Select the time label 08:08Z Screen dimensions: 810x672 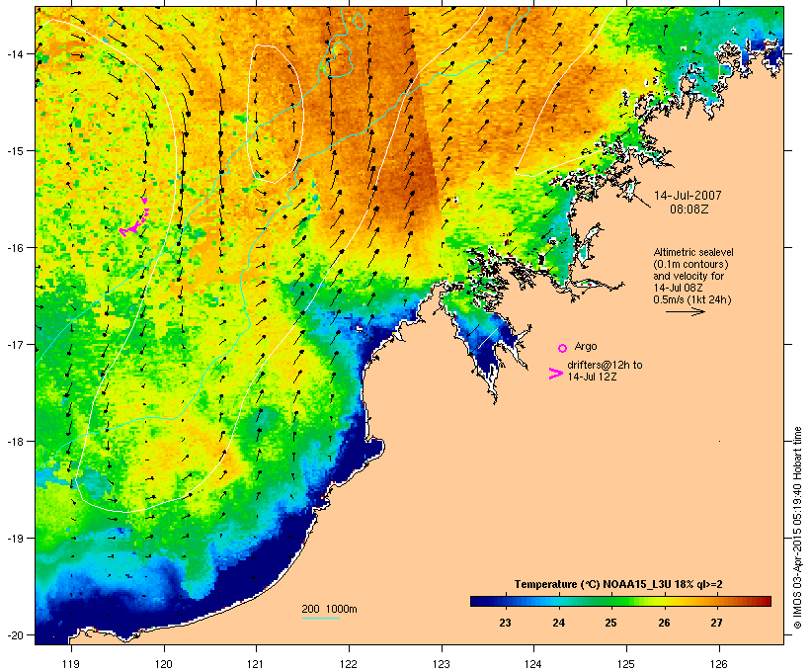pyautogui.click(x=689, y=210)
